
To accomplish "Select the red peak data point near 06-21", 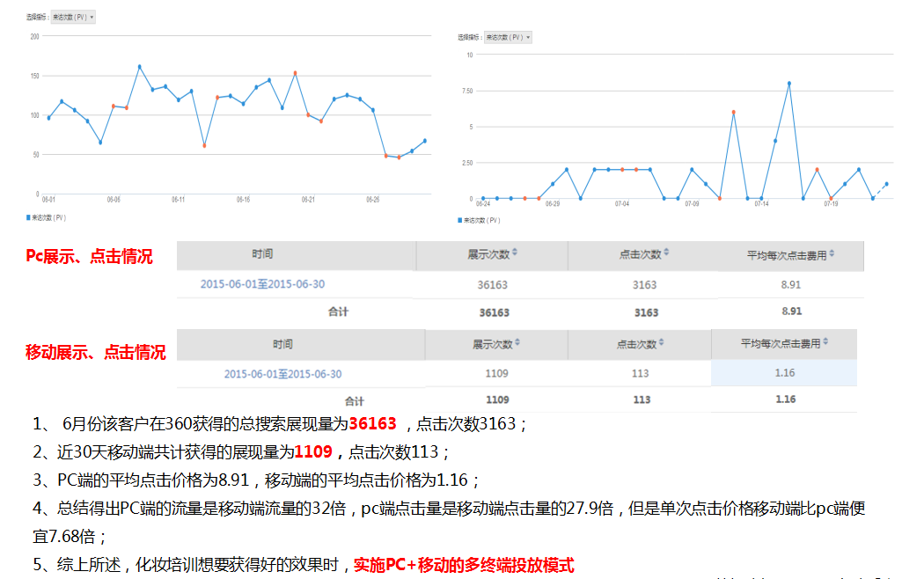I will (x=295, y=72).
